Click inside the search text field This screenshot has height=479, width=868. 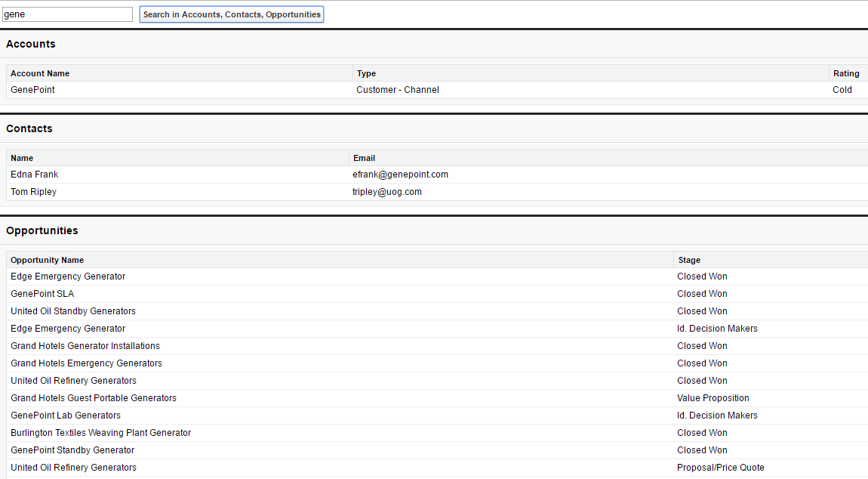(x=66, y=14)
